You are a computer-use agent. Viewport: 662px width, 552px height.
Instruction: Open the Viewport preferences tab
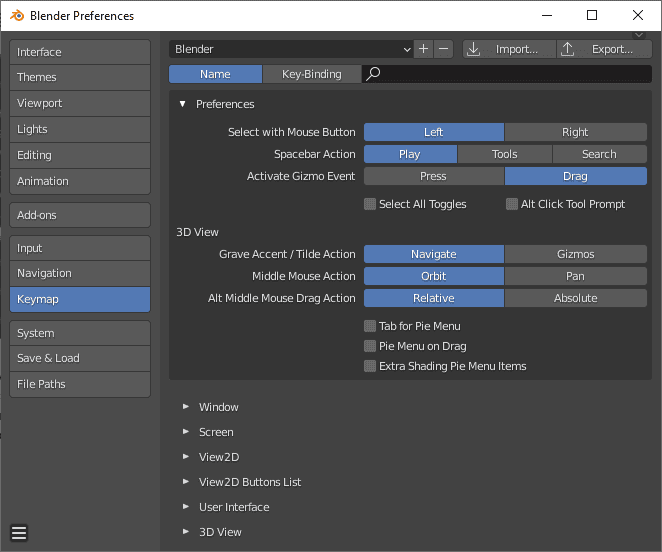pos(80,103)
